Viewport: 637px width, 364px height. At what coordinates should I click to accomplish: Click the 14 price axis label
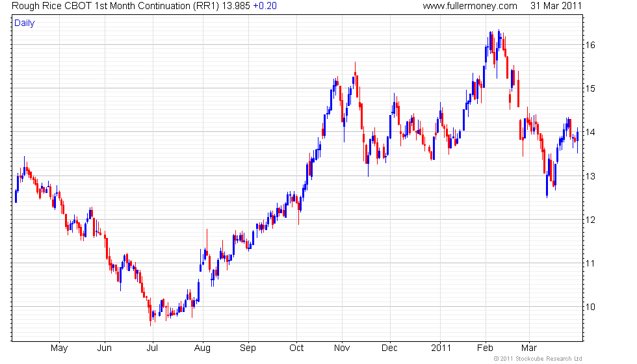pos(590,132)
